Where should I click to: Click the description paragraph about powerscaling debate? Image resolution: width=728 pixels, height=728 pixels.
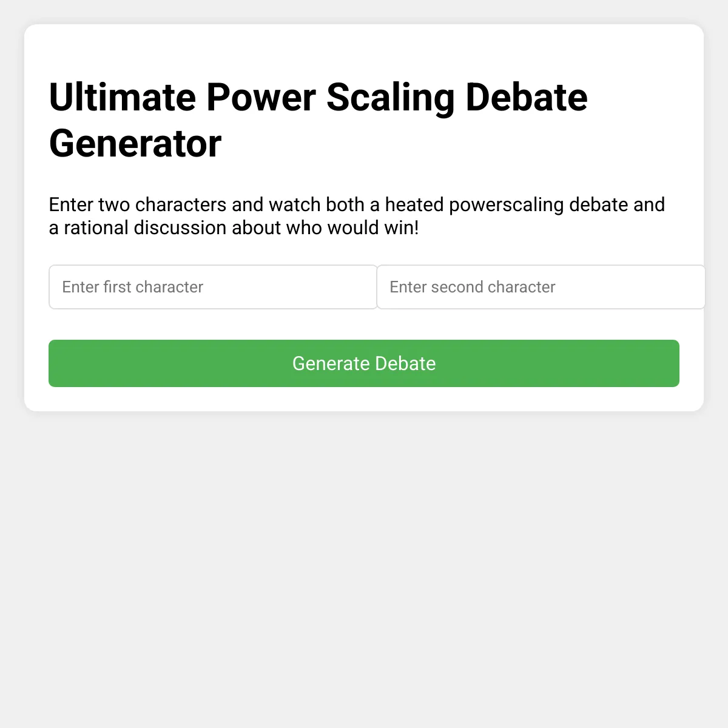(x=357, y=216)
